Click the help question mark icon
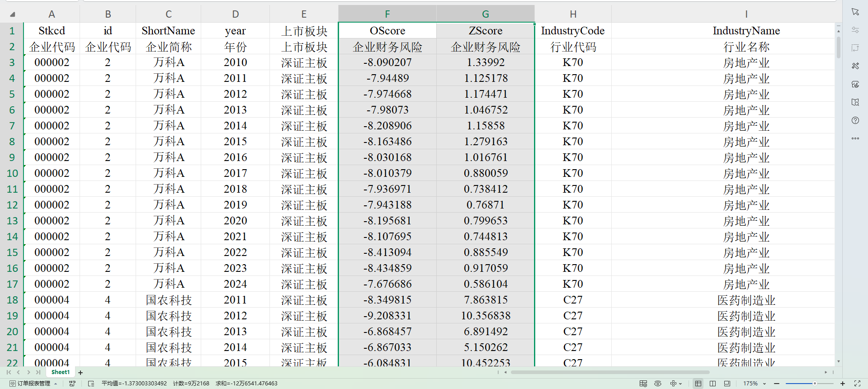Image resolution: width=868 pixels, height=389 pixels. (855, 120)
